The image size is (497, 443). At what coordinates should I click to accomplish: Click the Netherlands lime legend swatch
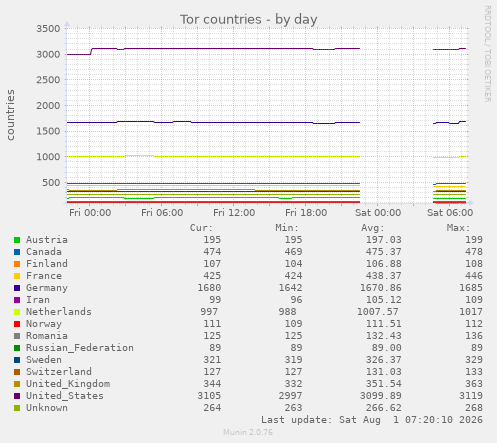(17, 312)
